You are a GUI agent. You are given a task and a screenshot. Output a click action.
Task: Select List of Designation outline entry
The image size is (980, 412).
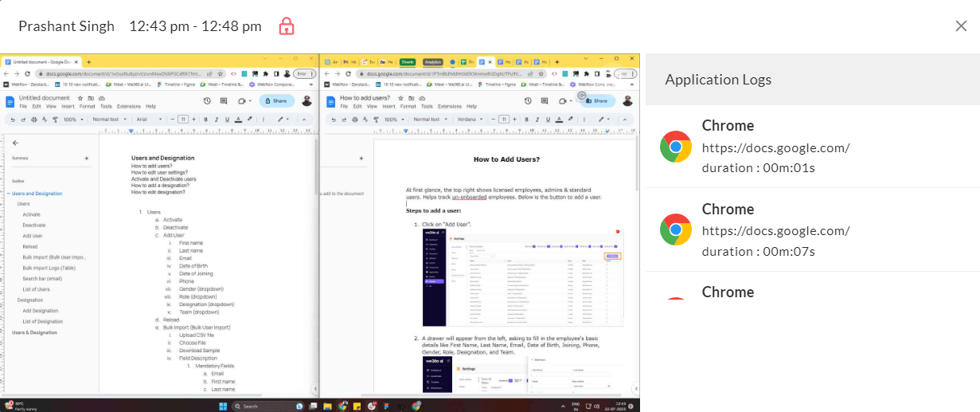pos(43,321)
